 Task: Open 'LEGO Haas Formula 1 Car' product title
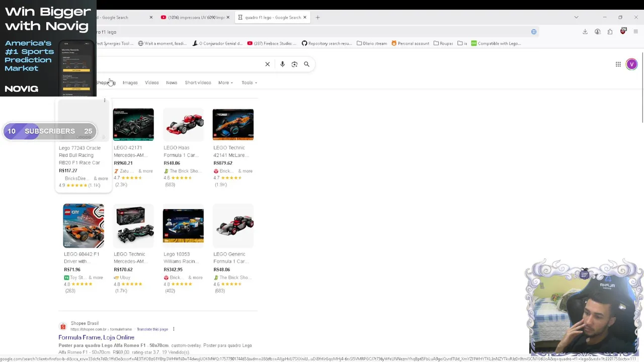point(181,151)
